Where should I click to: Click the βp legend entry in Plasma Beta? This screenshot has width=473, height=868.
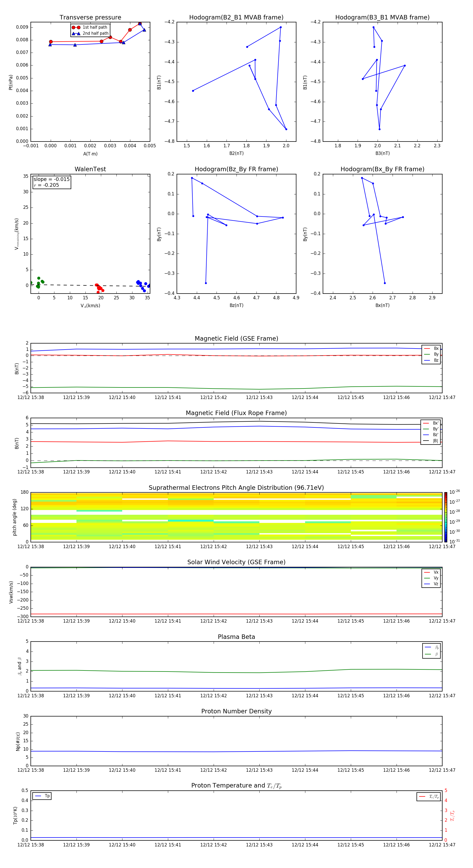[x=431, y=647]
